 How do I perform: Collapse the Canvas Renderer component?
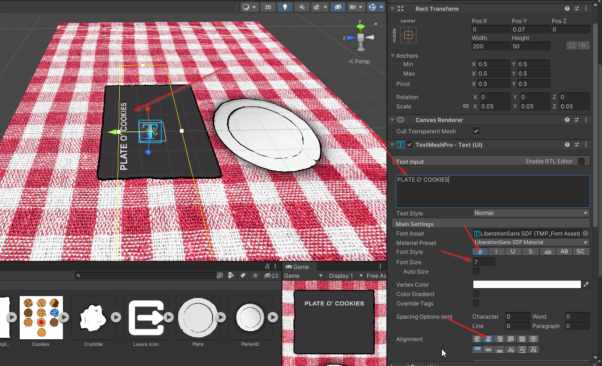(x=392, y=120)
